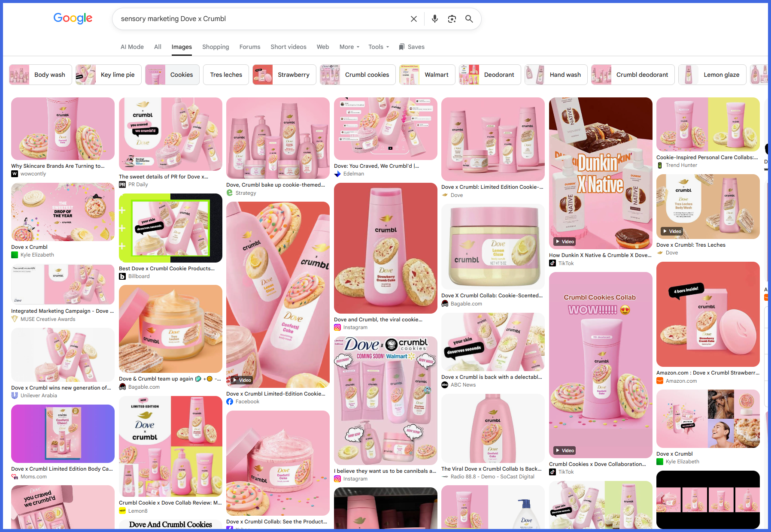The image size is (771, 532).
Task: Open 'Dove: You Craved, We Crumbl'd' link
Action: (x=376, y=166)
